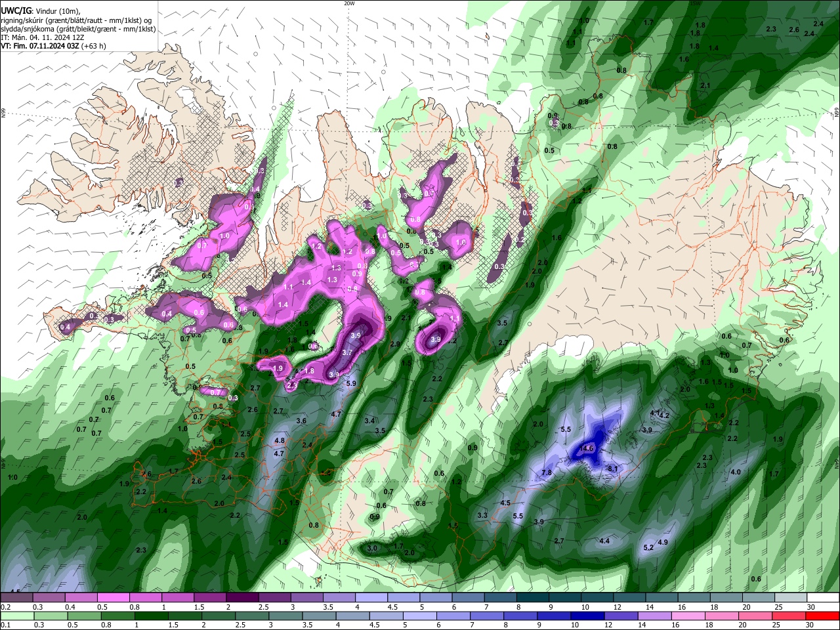Pick the white 30 swatch in upper legend

click(x=822, y=597)
